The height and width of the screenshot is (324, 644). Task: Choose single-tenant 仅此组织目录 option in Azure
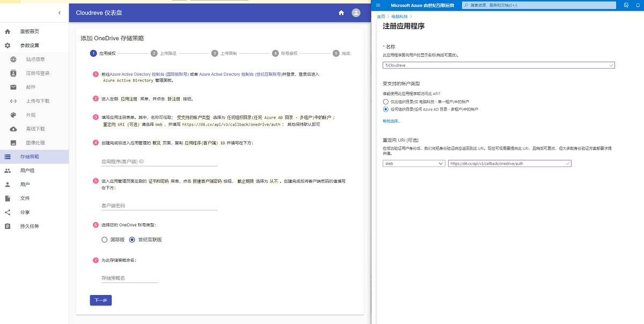(x=385, y=101)
